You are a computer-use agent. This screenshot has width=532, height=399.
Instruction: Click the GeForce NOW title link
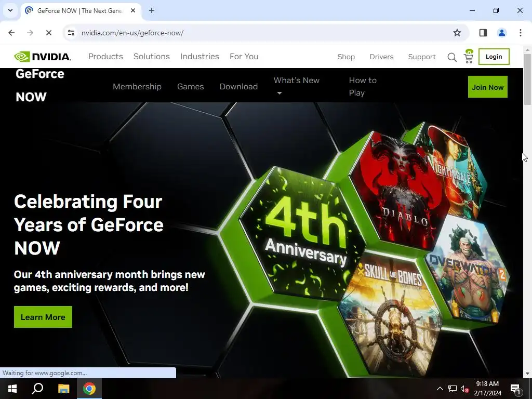click(39, 85)
